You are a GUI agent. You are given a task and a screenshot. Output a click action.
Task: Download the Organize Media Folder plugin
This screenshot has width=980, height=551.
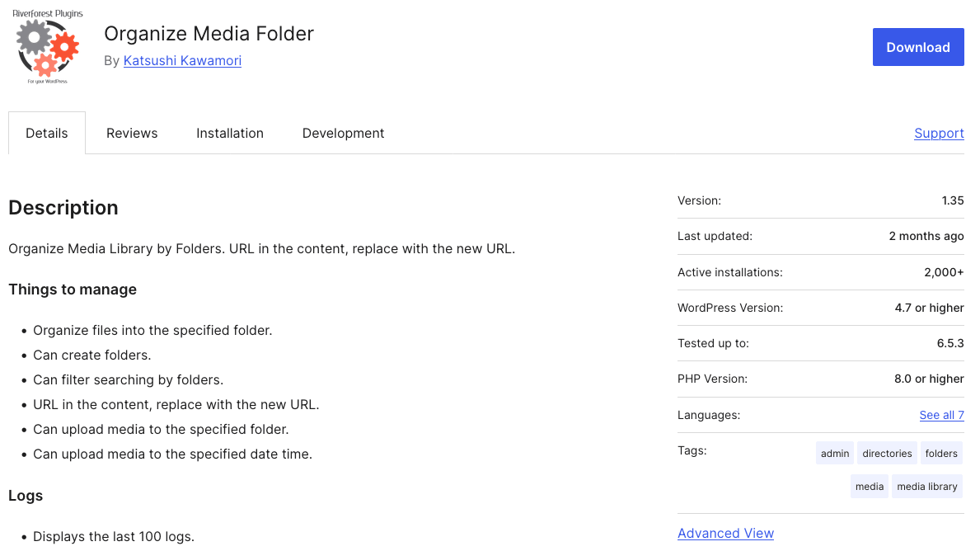pos(918,48)
